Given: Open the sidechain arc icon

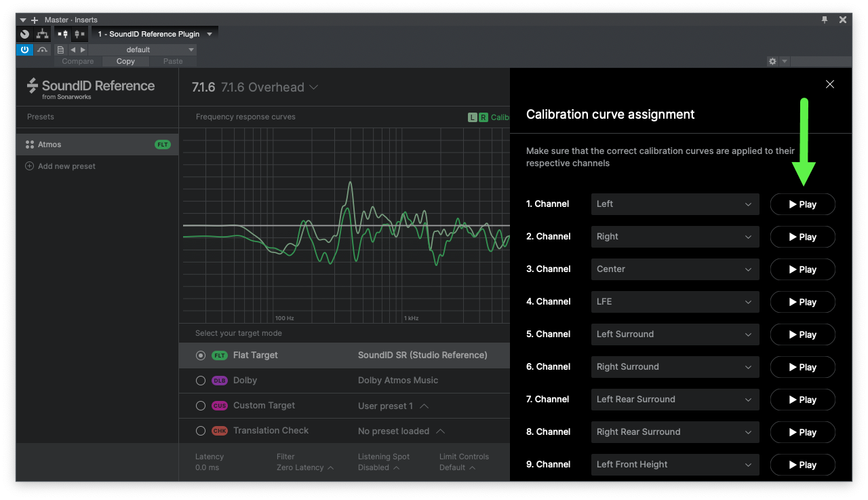Looking at the screenshot, I should (43, 50).
